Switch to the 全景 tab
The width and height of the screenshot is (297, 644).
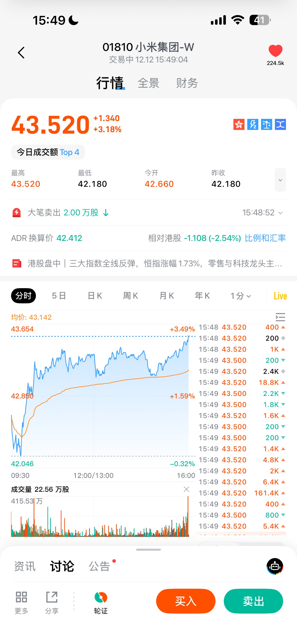point(148,83)
